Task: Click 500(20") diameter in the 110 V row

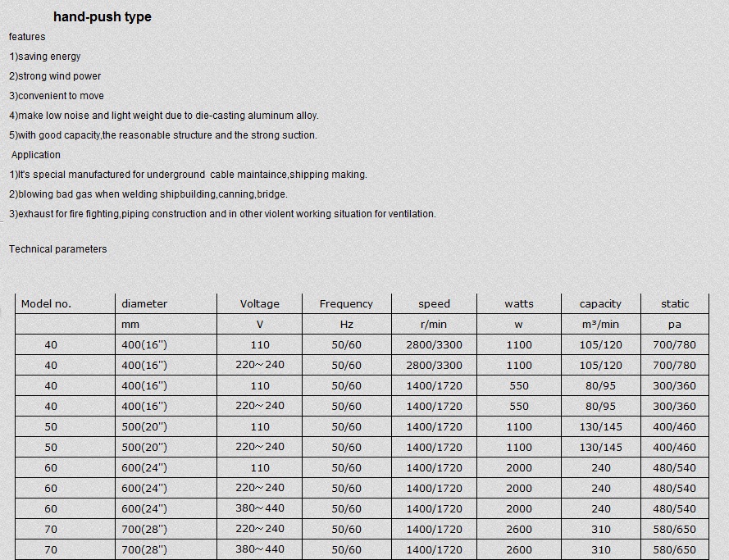Action: (144, 426)
